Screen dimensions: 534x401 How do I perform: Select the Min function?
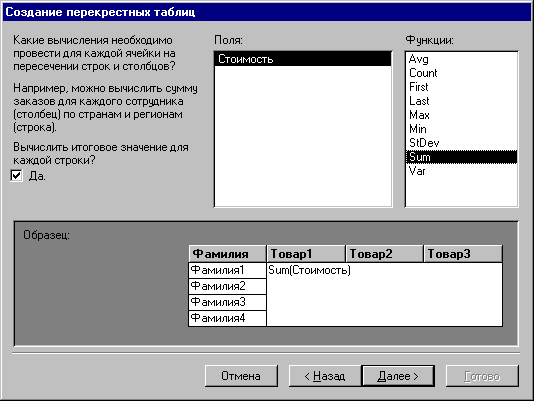click(x=461, y=129)
